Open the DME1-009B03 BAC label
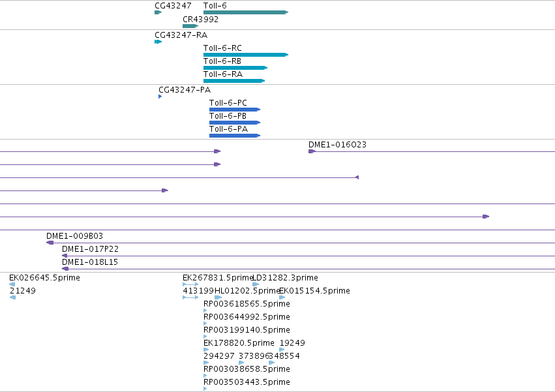Viewport: 555px width, 392px height. 75,236
